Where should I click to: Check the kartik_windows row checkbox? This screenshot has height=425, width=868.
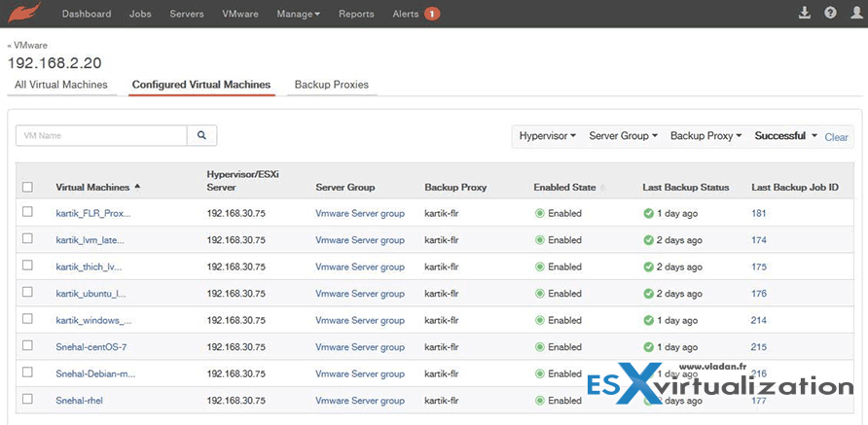point(27,319)
